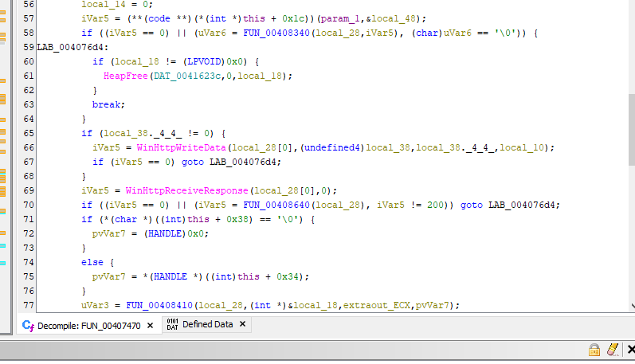
Task: Click the Decompile tab's Cf icon
Action: point(28,325)
